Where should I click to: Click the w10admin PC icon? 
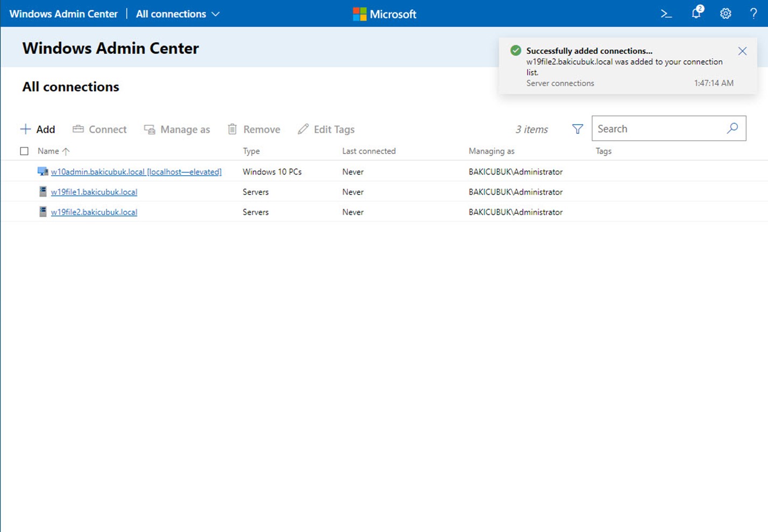pyautogui.click(x=42, y=171)
